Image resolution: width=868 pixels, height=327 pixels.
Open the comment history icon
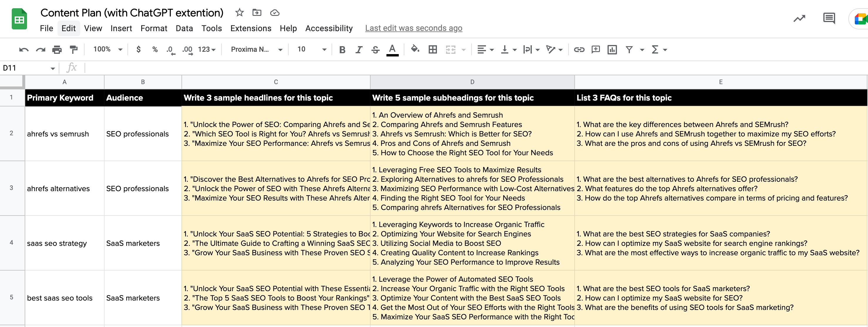pos(829,18)
